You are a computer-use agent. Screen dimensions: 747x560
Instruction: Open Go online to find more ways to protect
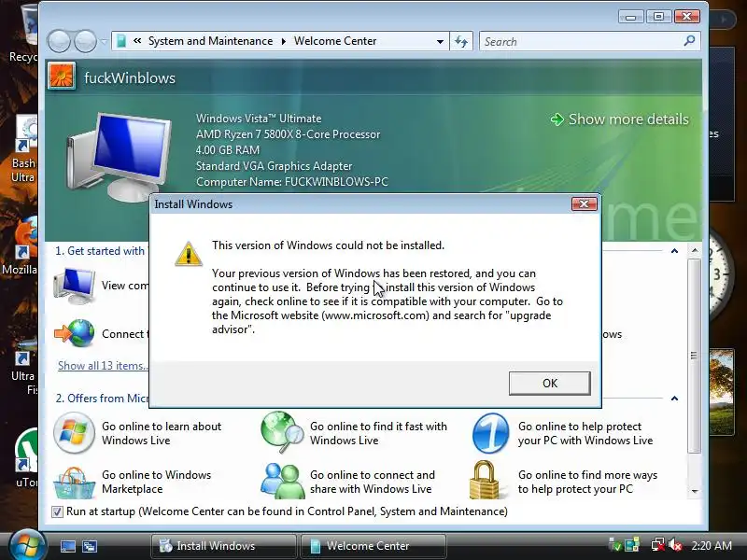(x=587, y=482)
